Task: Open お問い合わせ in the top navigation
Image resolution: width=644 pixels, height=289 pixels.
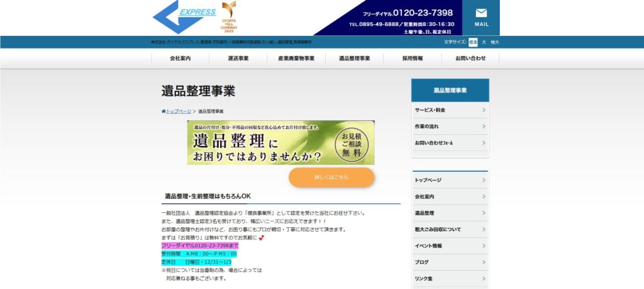Action: click(x=471, y=59)
